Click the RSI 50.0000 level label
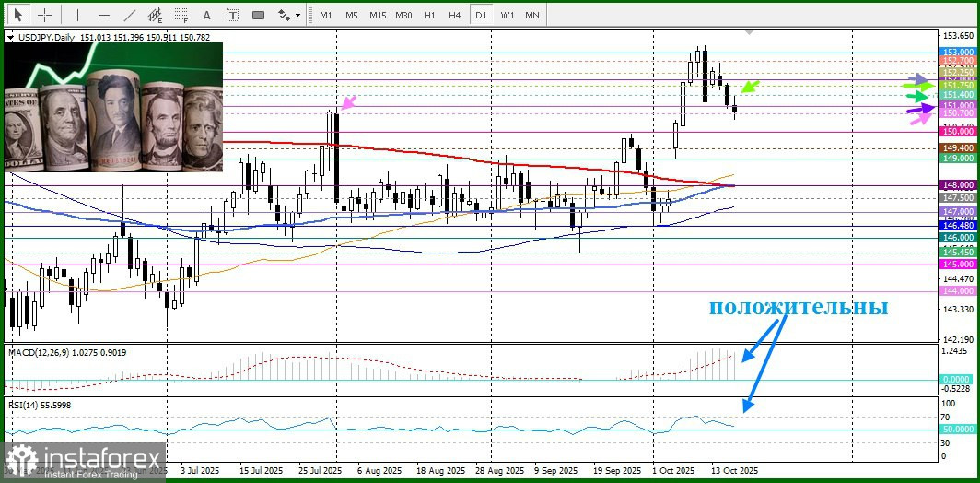980x483 pixels. click(958, 430)
